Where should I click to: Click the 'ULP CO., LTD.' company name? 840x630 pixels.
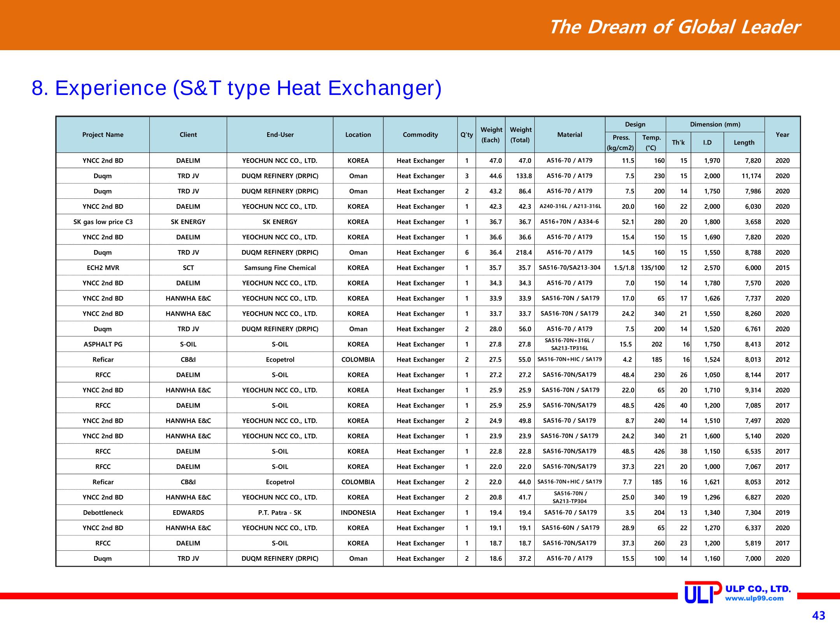[758, 589]
